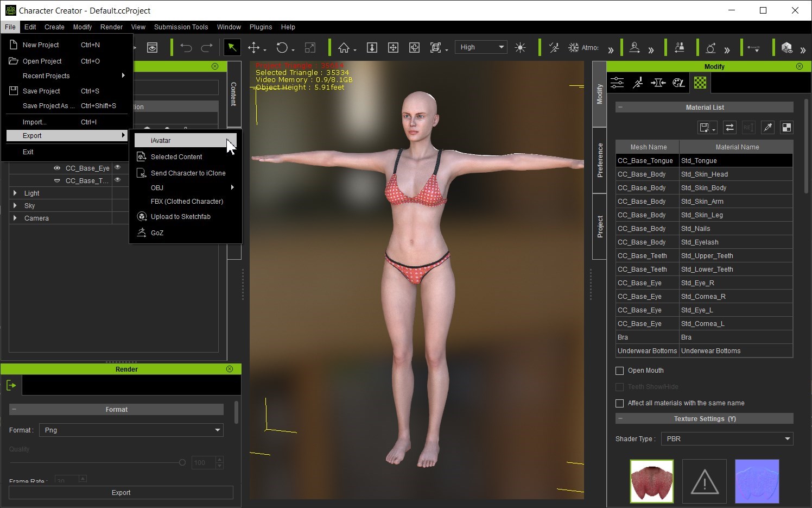Collapse the Material List section
The height and width of the screenshot is (508, 812).
620,107
